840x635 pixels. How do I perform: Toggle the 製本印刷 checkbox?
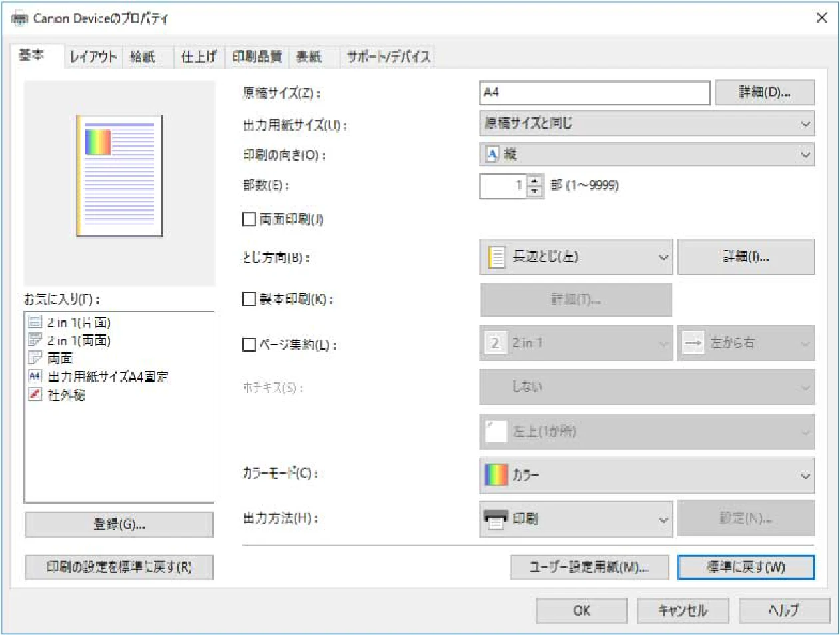pyautogui.click(x=249, y=299)
